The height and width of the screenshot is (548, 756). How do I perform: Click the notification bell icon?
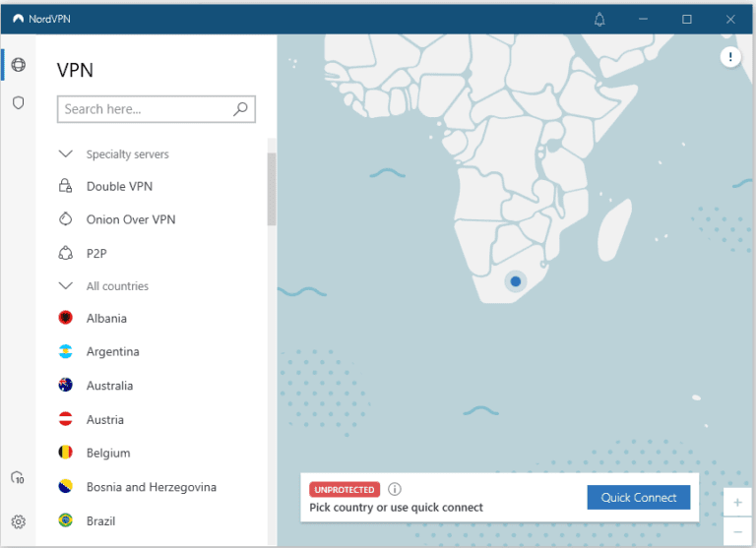coord(600,19)
